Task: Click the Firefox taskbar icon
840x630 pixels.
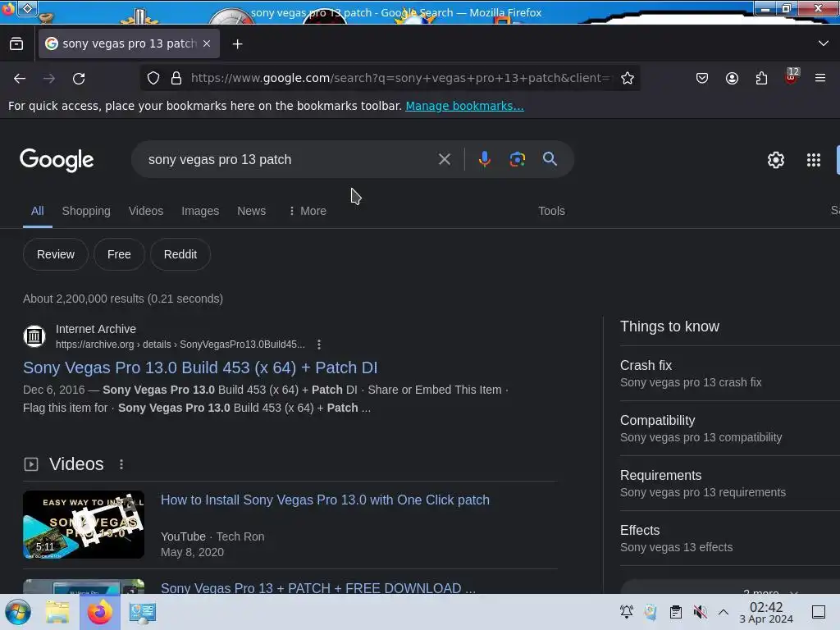Action: [x=100, y=612]
